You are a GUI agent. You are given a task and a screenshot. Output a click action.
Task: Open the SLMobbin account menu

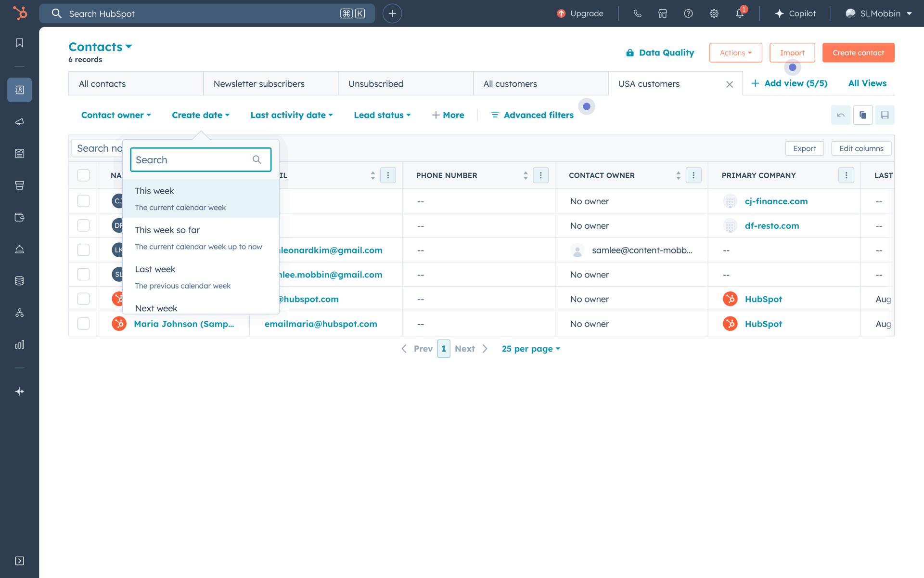pos(879,13)
